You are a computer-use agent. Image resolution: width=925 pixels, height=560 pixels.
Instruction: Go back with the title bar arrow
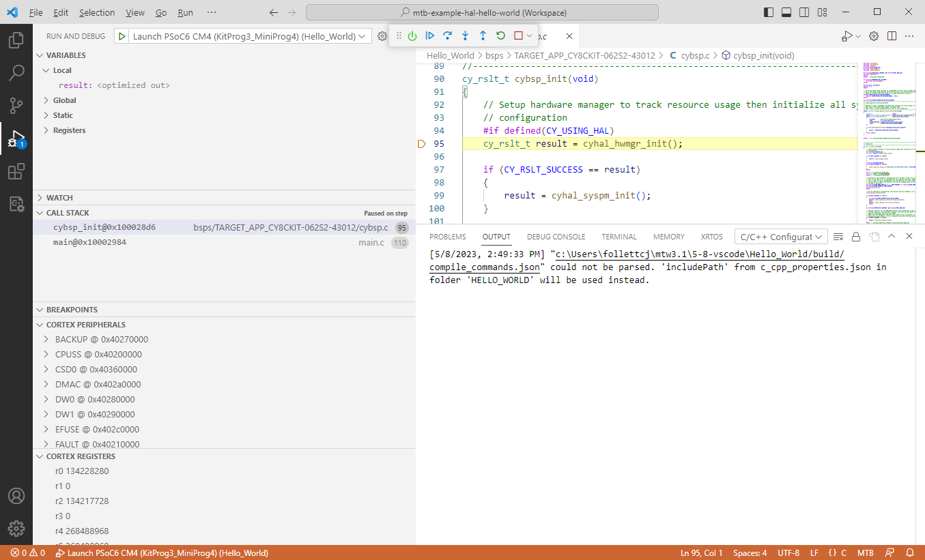274,12
